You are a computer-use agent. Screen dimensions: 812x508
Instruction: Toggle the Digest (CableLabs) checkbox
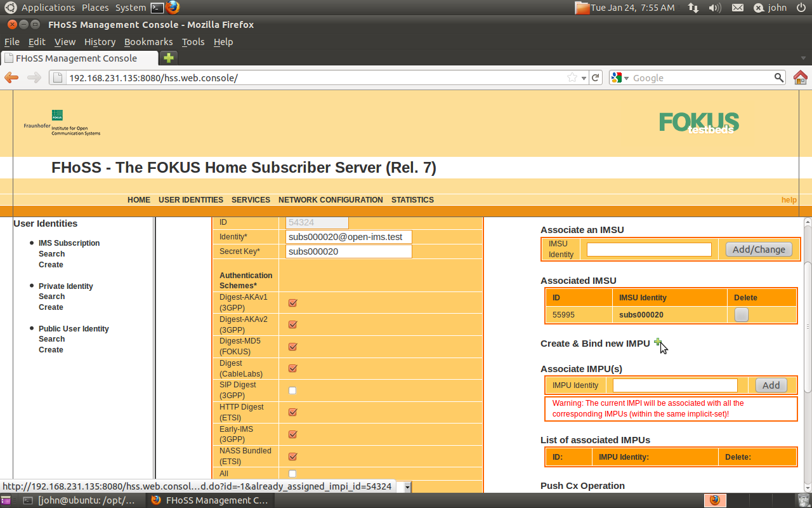[292, 368]
